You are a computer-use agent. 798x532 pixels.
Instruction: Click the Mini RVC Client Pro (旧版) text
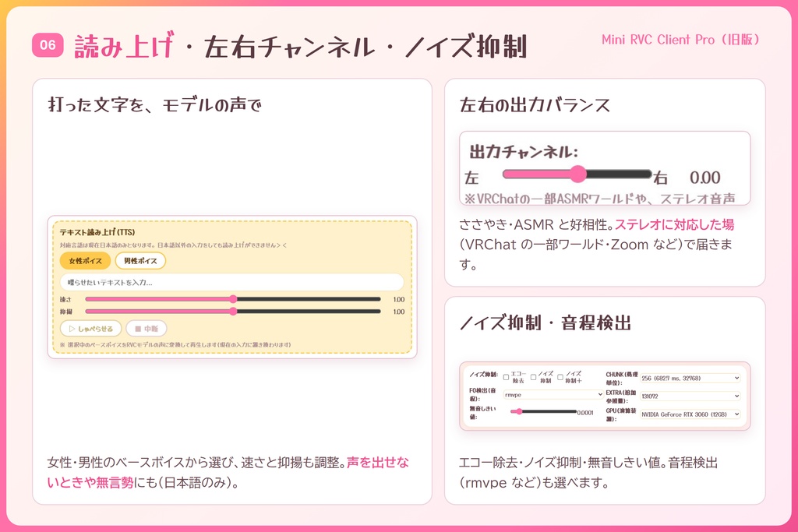[x=680, y=40]
